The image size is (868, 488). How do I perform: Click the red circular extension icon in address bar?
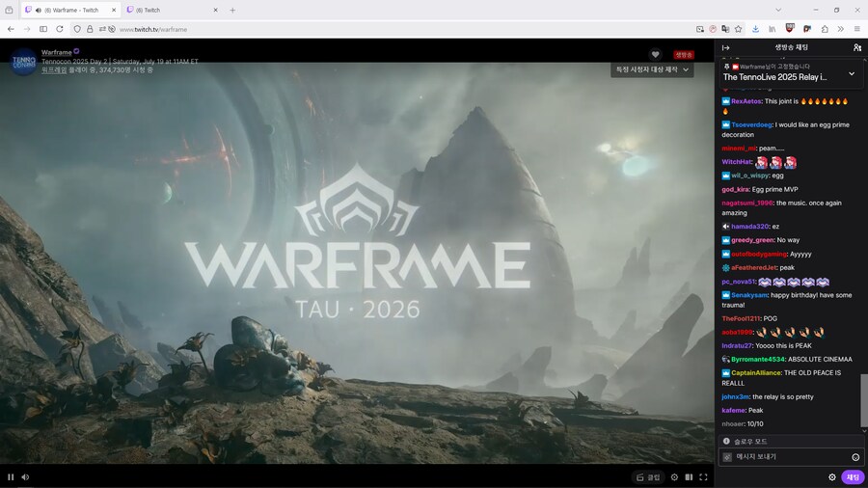pos(713,29)
